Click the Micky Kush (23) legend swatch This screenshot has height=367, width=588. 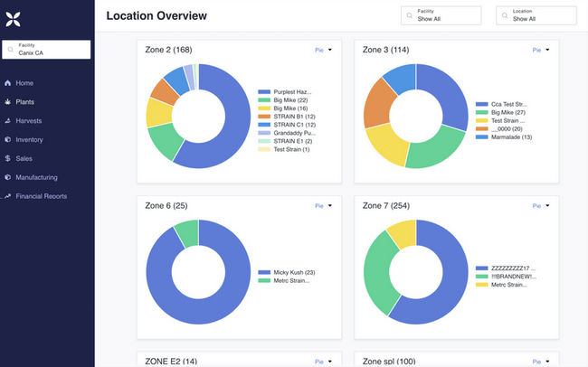[264, 272]
